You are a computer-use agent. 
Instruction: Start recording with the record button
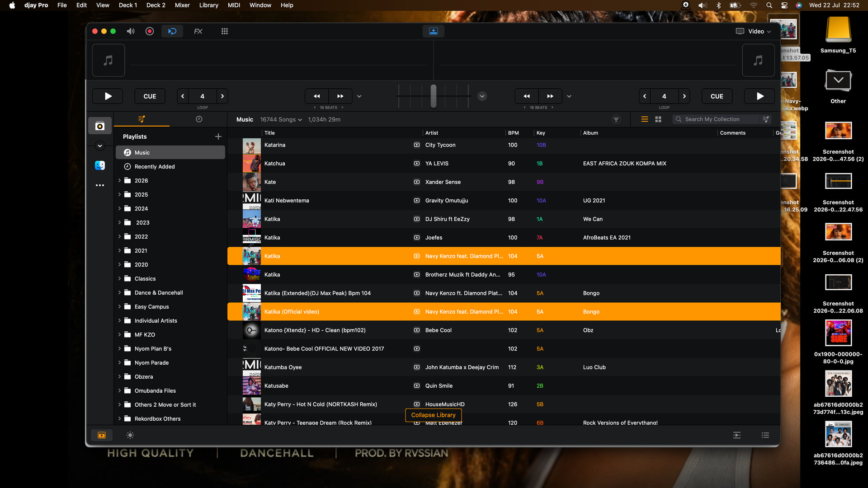point(150,31)
